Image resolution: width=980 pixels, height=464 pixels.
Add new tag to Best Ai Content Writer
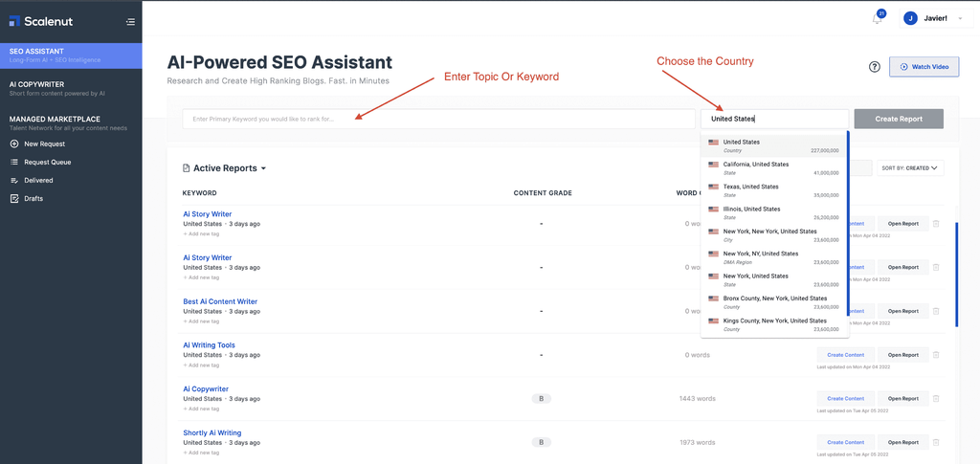coord(201,321)
